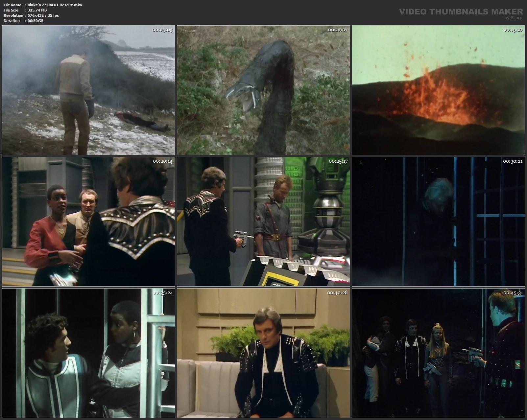Click the "File Name" header label
This screenshot has width=527, height=420.
coord(12,5)
